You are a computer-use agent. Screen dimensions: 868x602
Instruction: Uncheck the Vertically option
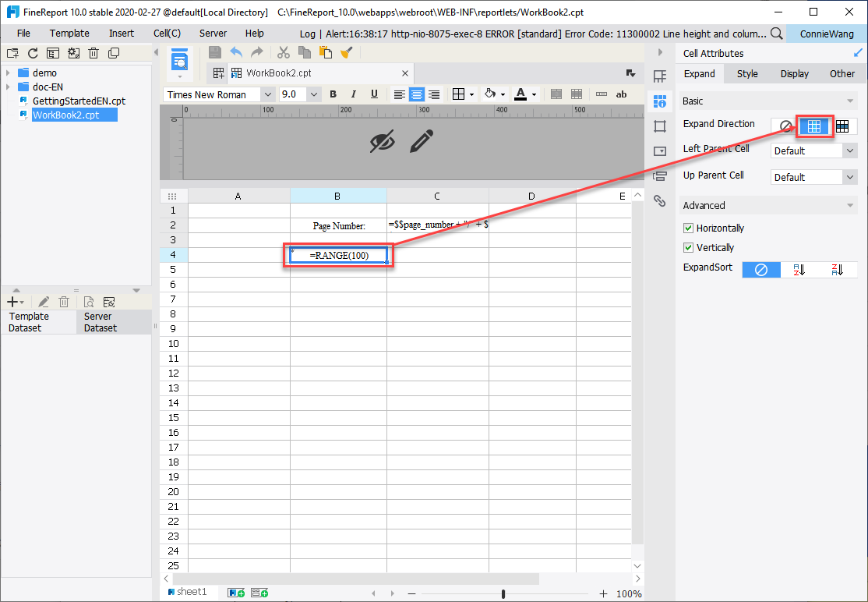tap(689, 247)
